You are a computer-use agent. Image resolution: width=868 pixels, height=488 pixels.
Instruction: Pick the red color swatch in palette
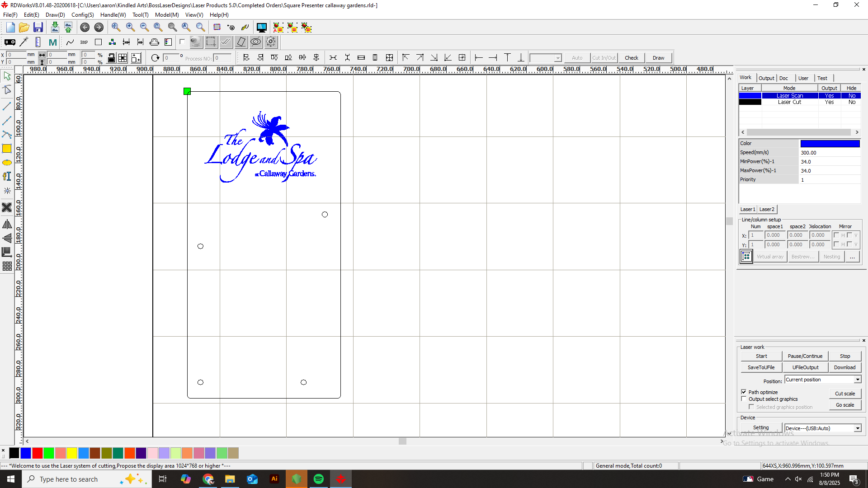click(x=38, y=453)
